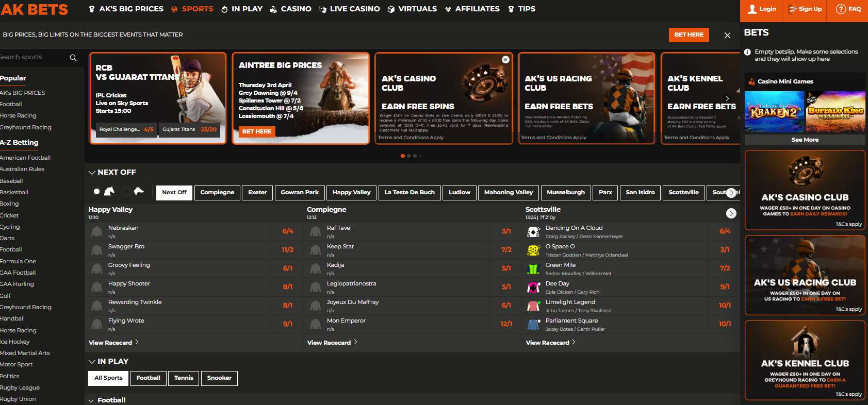Click Dee Day pink black silks

[533, 288]
